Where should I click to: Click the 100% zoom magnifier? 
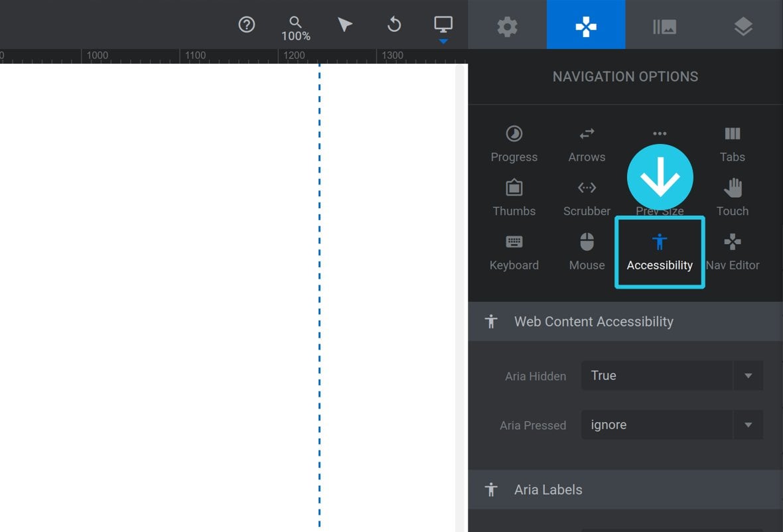(296, 29)
